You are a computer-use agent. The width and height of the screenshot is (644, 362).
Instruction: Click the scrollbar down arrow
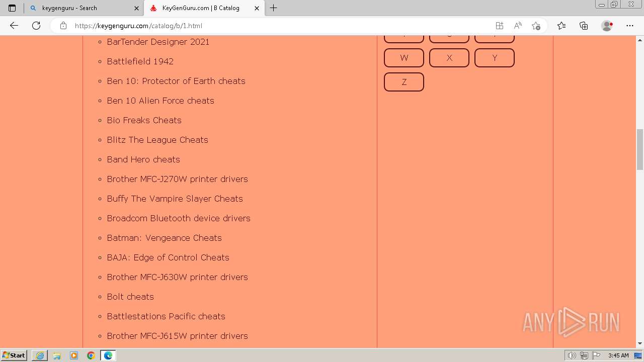[640, 343]
